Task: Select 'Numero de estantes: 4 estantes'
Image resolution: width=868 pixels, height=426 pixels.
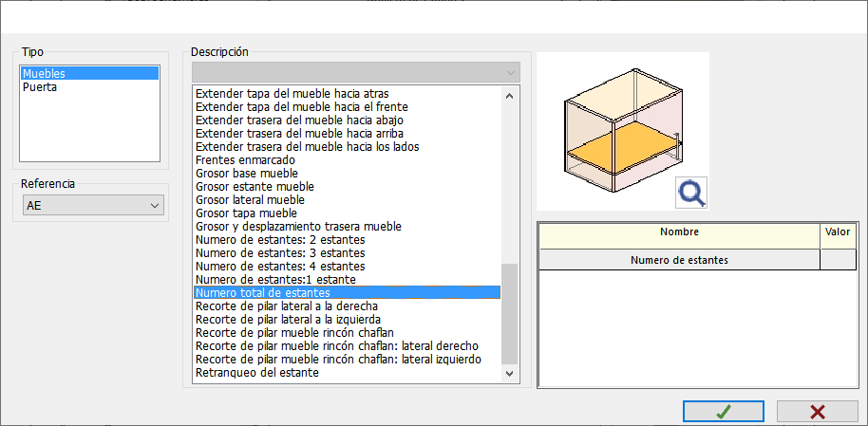Action: [x=347, y=266]
